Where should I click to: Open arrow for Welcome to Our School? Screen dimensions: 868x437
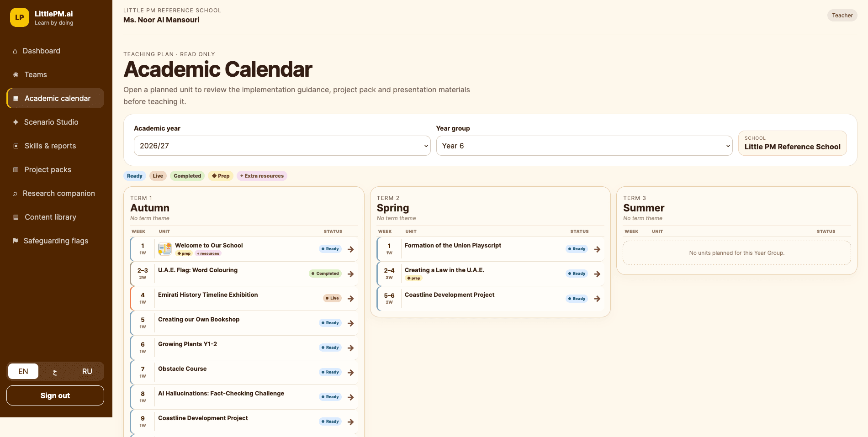(x=351, y=249)
